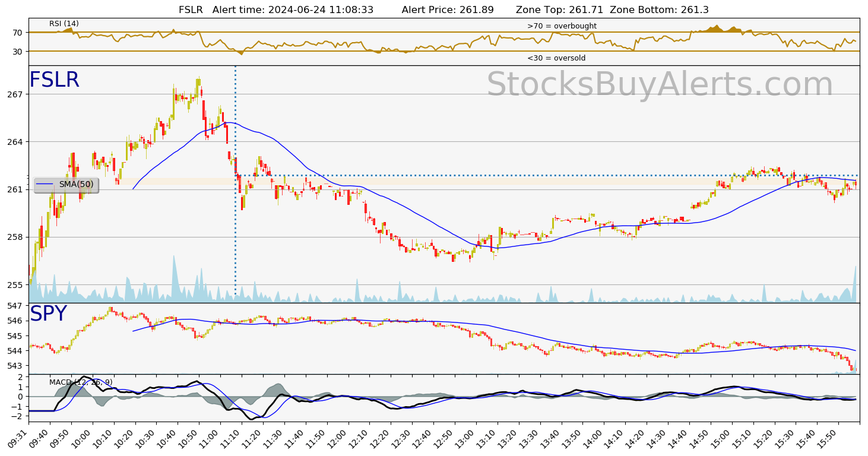
Task: Click the '<30 = oversold' annotation
Action: pos(556,58)
